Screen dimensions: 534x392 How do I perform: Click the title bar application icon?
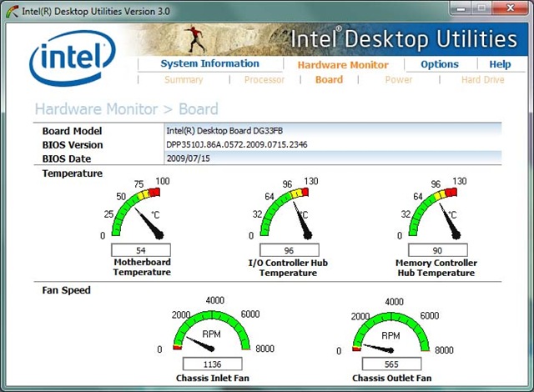[11, 9]
